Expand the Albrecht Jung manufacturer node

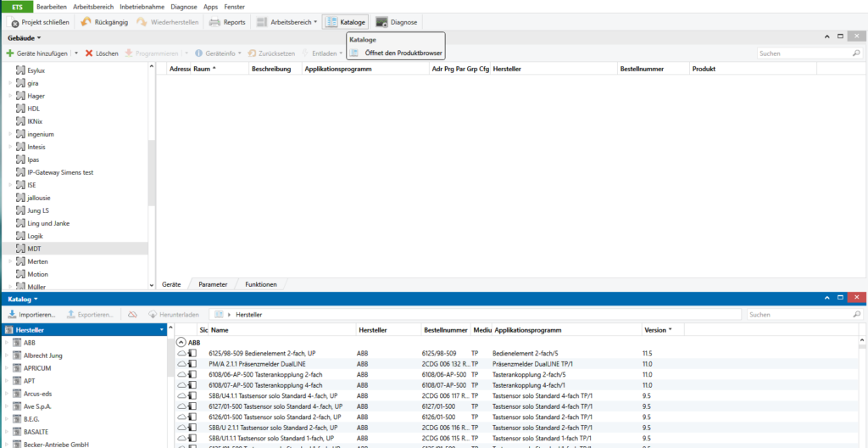click(7, 356)
